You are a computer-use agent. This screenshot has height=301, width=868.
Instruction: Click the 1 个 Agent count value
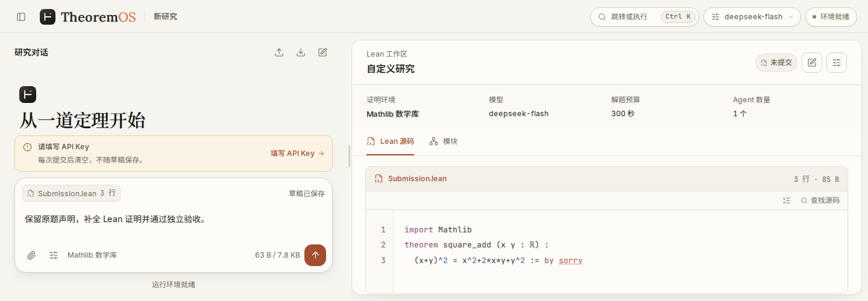tap(740, 113)
